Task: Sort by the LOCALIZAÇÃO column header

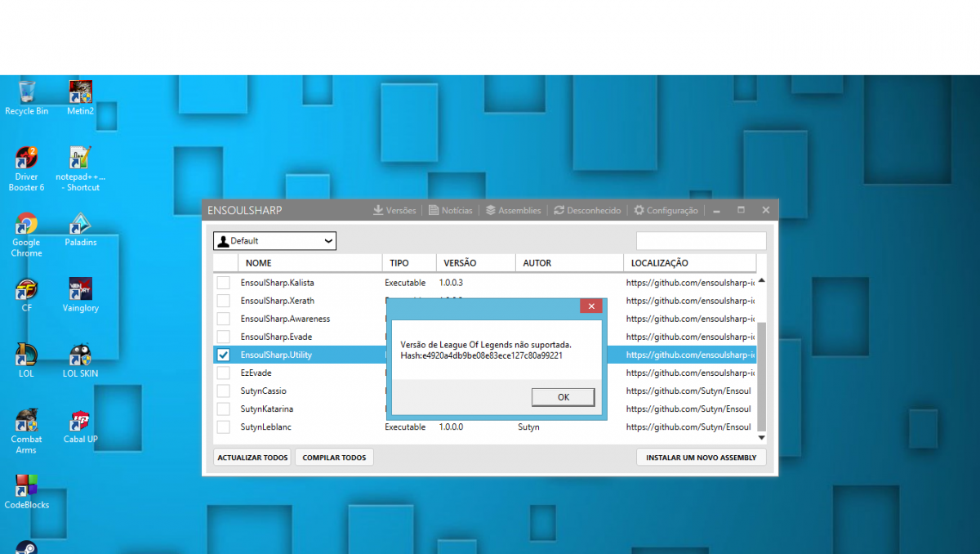Action: click(x=690, y=263)
